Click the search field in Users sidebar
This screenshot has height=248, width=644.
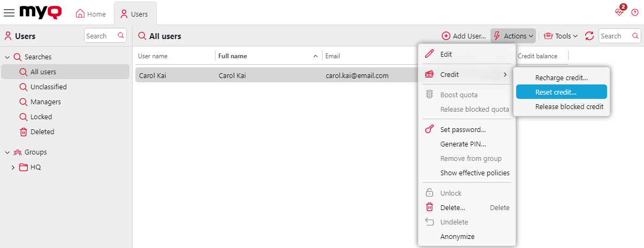[100, 36]
